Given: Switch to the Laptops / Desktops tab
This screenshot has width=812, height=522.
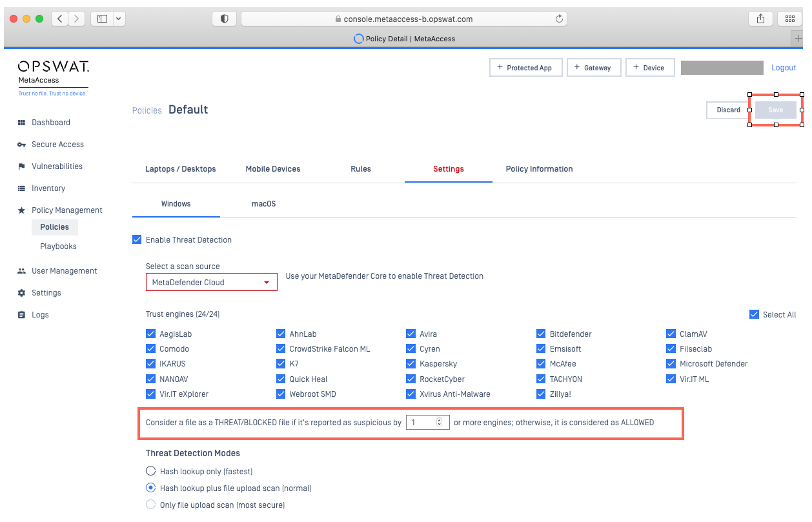Looking at the screenshot, I should click(181, 169).
